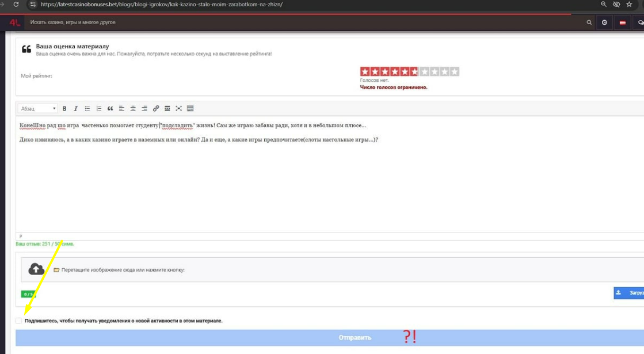
Task: Click the cloud upload icon
Action: 36,269
